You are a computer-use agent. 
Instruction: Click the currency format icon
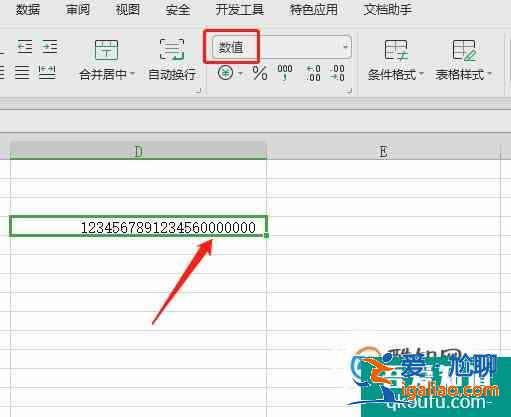click(225, 73)
